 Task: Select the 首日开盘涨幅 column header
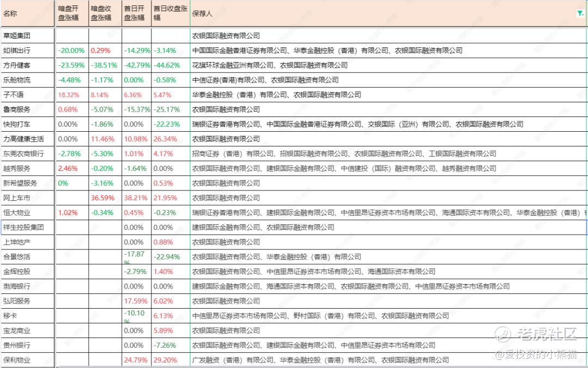137,14
